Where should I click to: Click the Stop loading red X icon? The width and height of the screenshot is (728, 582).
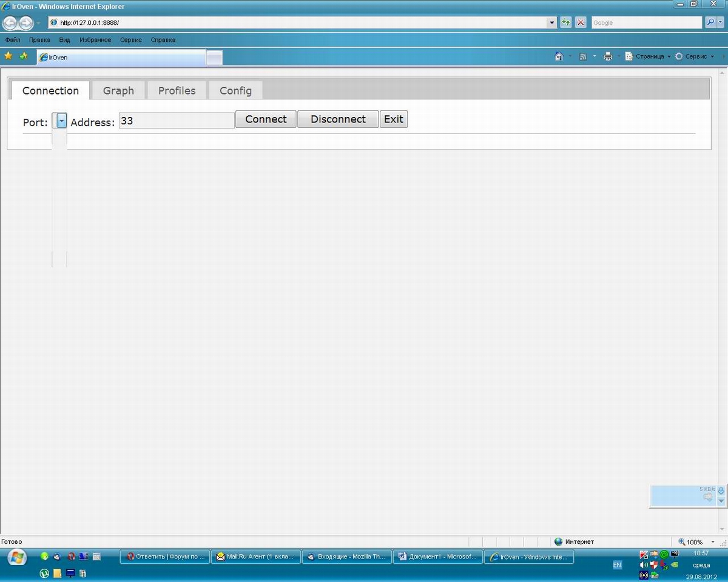(x=581, y=22)
